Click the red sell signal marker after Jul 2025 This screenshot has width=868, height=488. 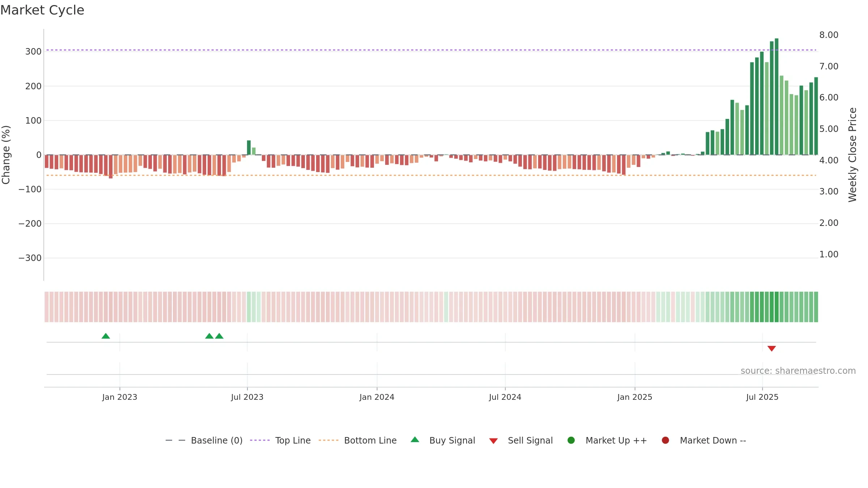[x=771, y=348]
